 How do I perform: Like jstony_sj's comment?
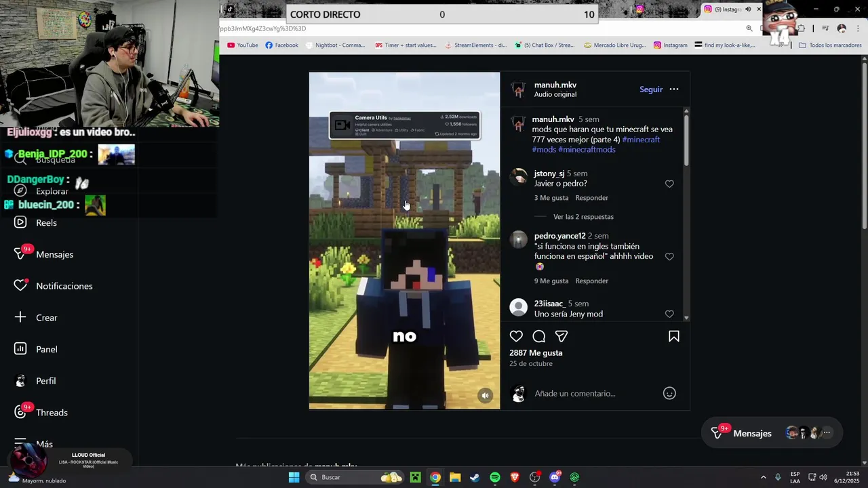[x=669, y=184]
